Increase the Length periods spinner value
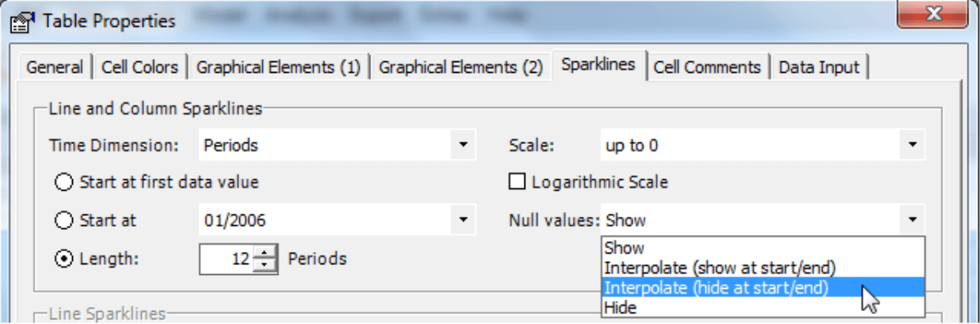This screenshot has height=324, width=980. tap(265, 252)
